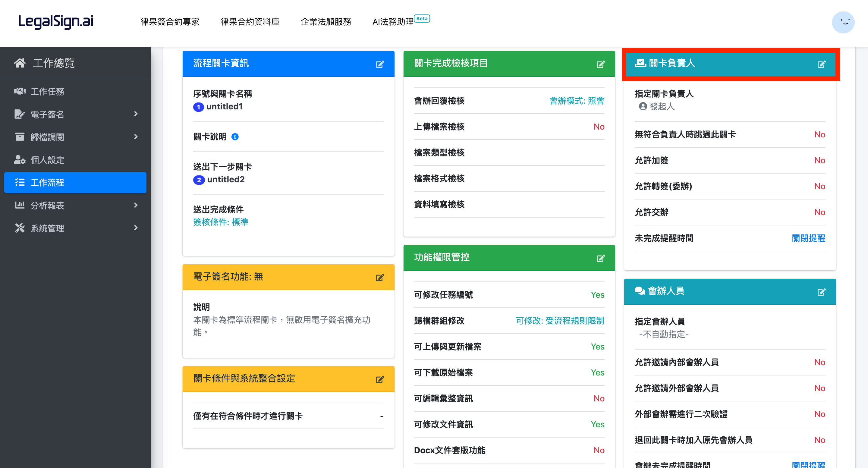Click the untitled2 next step name
868x468 pixels.
click(226, 179)
